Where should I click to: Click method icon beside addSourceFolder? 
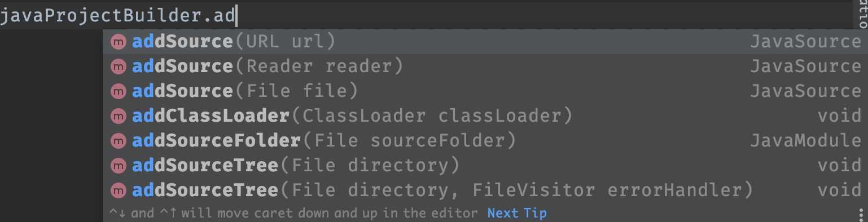pyautogui.click(x=118, y=141)
